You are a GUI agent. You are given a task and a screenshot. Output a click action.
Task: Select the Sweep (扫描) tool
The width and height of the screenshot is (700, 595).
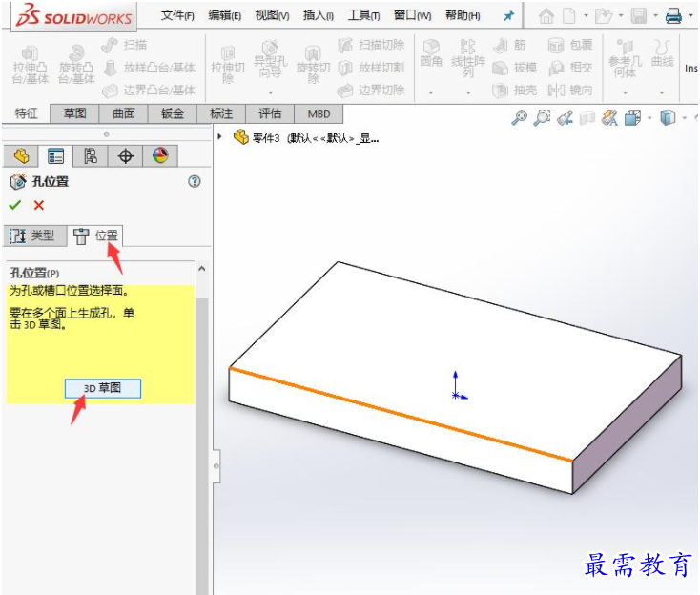[124, 45]
